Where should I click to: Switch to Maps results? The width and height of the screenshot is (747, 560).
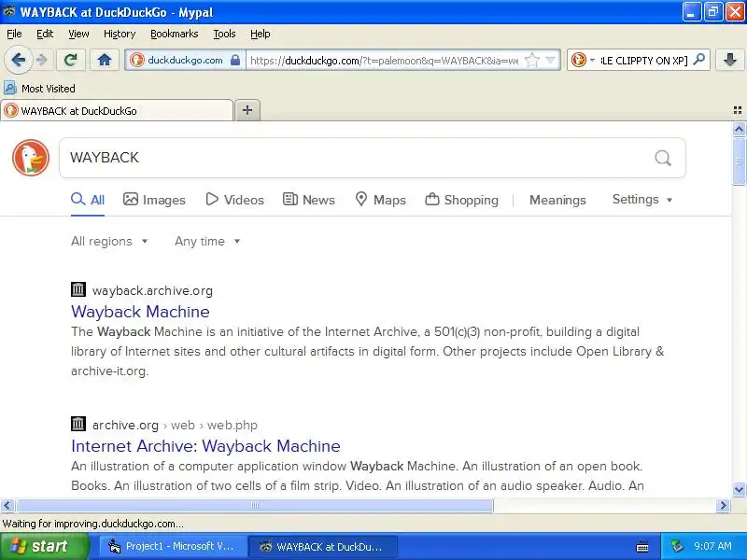click(x=381, y=200)
